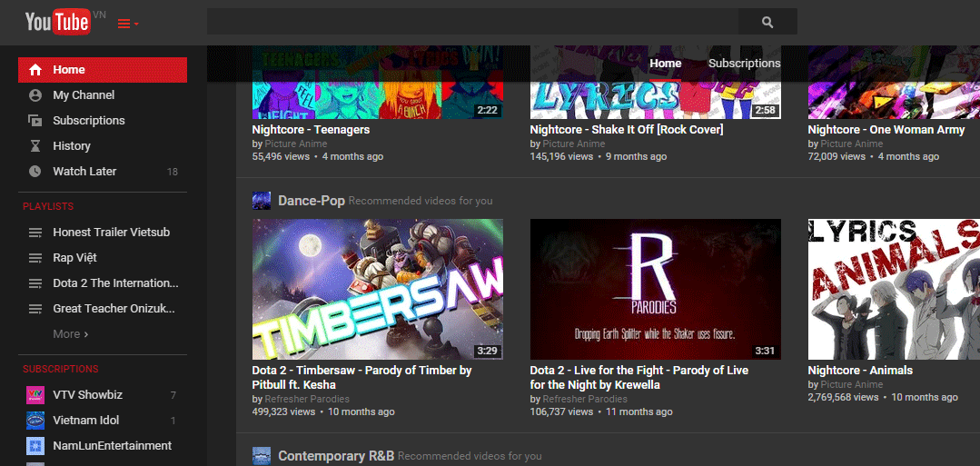The width and height of the screenshot is (980, 466).
Task: Open the red guide menu dropdown
Action: 128,24
